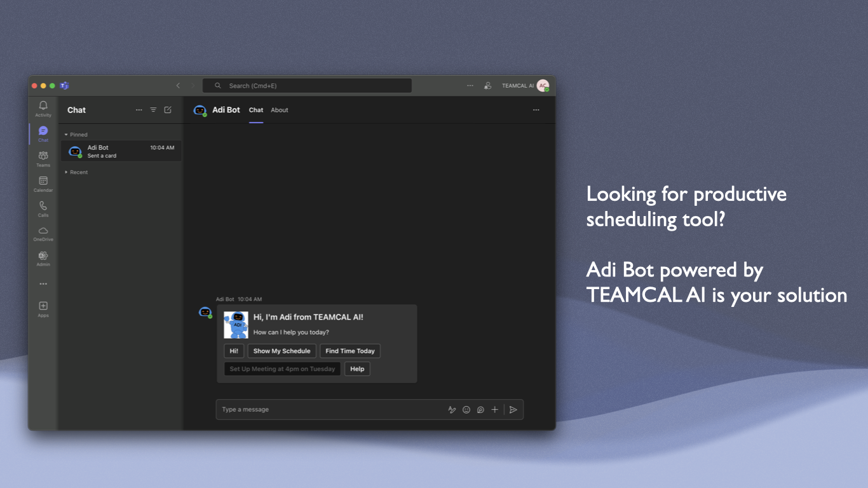Send the message

click(x=513, y=410)
